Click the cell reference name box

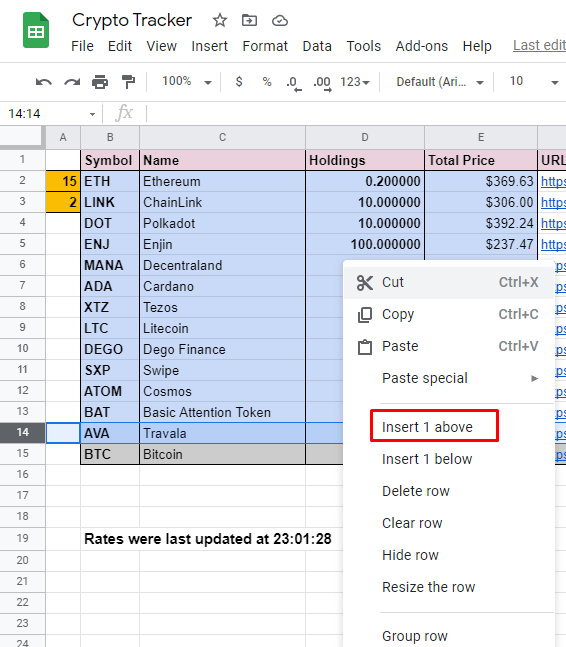pyautogui.click(x=50, y=113)
